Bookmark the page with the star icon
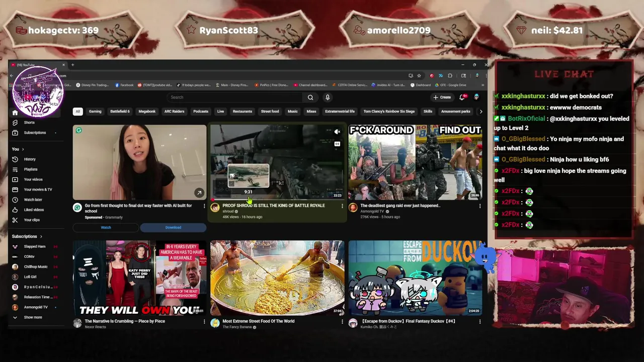The width and height of the screenshot is (644, 362). (x=419, y=76)
